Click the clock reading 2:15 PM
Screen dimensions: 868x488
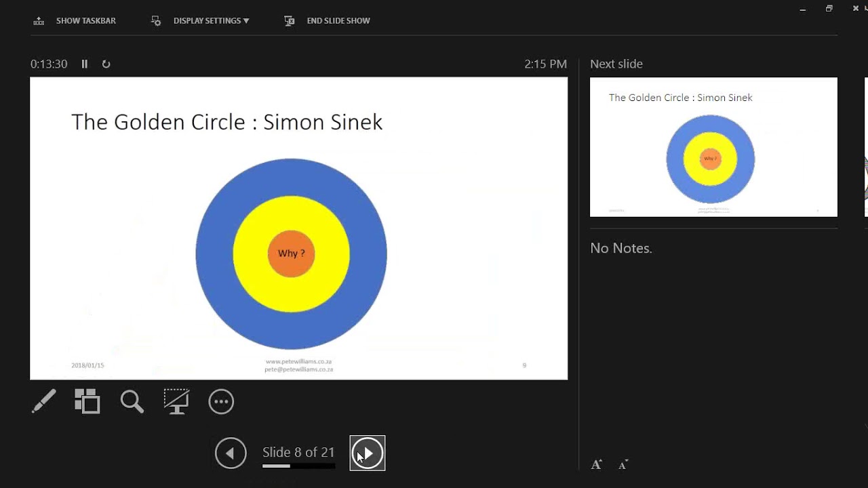(x=545, y=64)
